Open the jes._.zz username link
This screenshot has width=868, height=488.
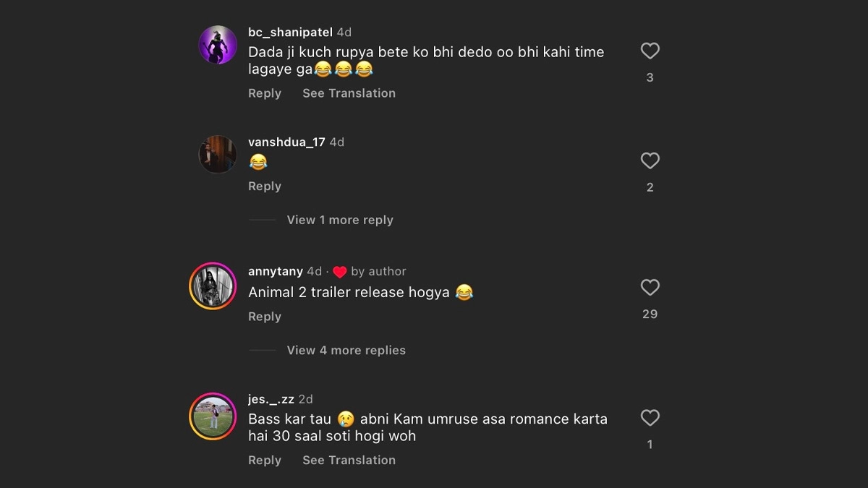pos(271,399)
